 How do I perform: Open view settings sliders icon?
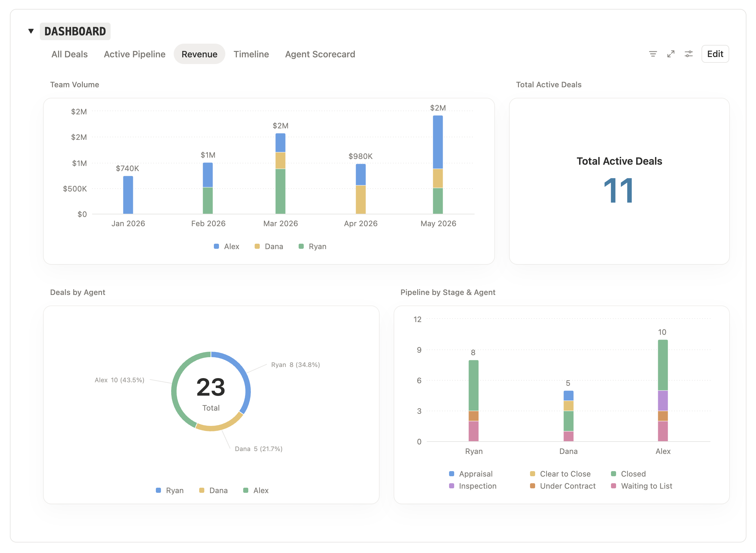pyautogui.click(x=688, y=54)
